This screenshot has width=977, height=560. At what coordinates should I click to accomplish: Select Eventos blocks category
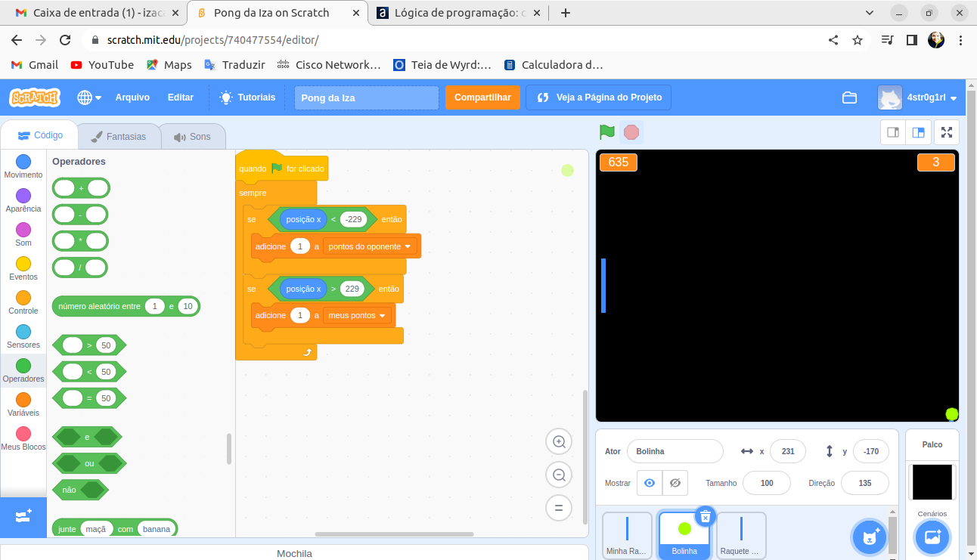point(23,268)
